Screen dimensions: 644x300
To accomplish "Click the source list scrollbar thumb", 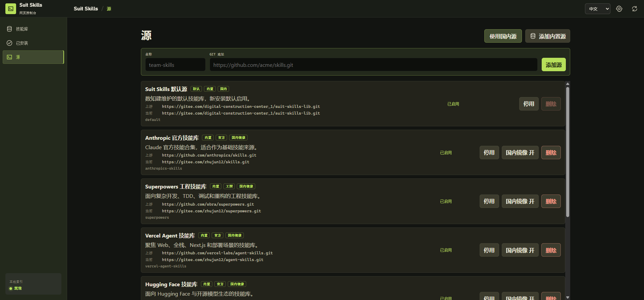I will point(568,152).
